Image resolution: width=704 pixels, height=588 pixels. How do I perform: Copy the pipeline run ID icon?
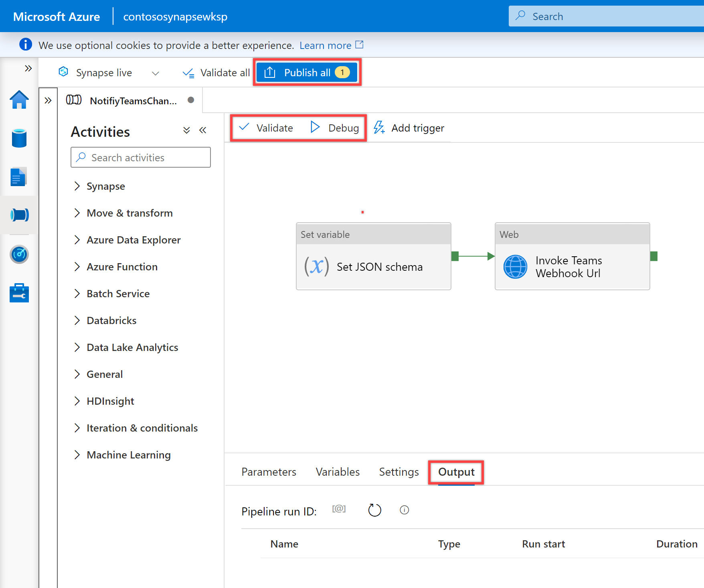coord(339,509)
